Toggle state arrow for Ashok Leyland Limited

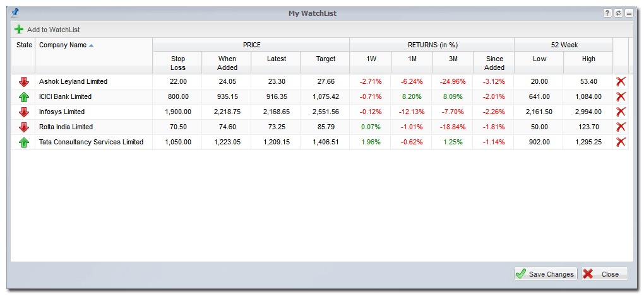[x=24, y=81]
